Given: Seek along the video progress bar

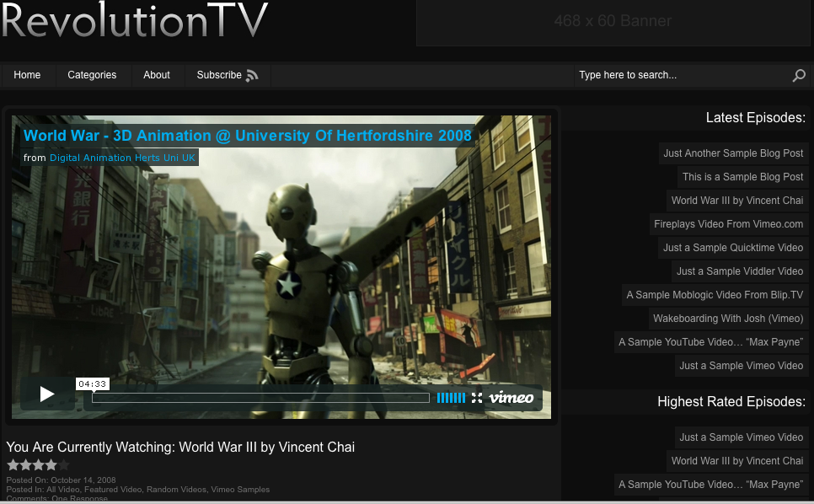Looking at the screenshot, I should click(260, 398).
